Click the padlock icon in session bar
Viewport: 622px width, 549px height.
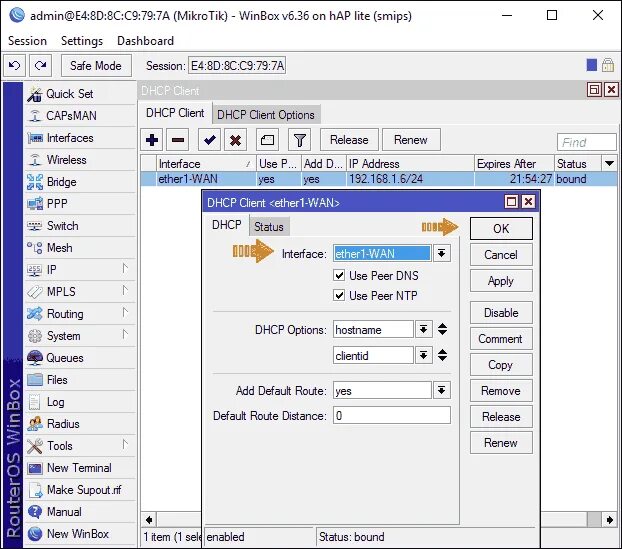pyautogui.click(x=608, y=65)
